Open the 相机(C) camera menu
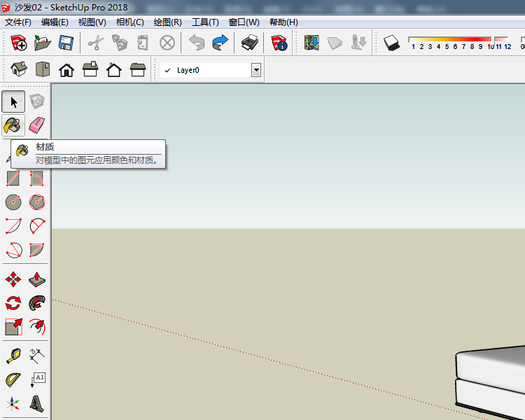 click(x=129, y=22)
